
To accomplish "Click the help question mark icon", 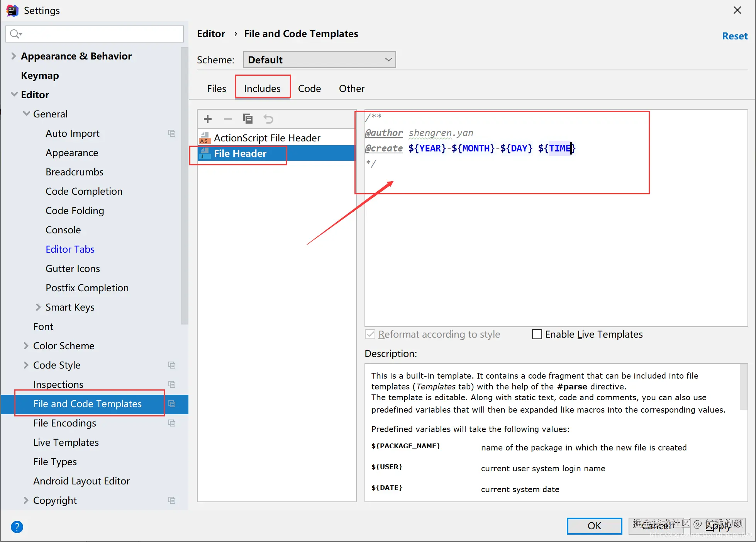I will (x=17, y=527).
